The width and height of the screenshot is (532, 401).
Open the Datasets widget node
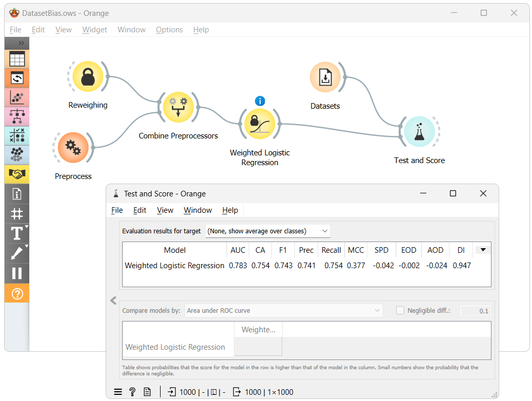coord(325,77)
